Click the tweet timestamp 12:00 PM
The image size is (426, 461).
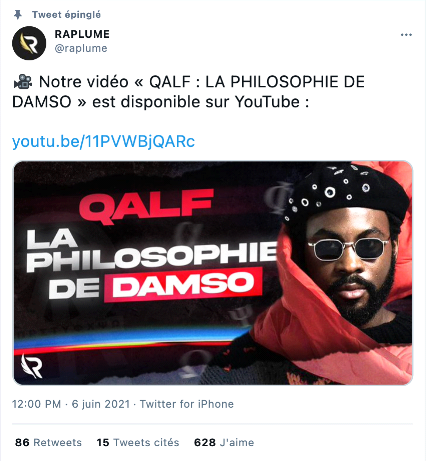click(37, 404)
